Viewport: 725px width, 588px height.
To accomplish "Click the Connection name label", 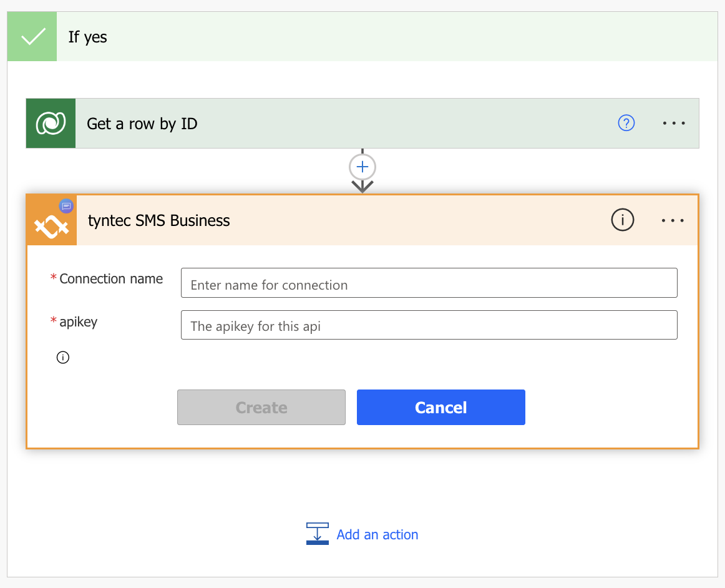I will click(111, 278).
